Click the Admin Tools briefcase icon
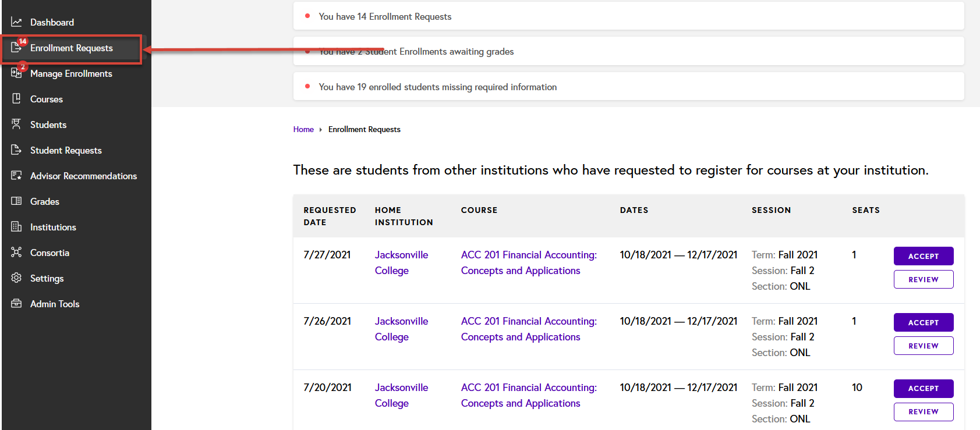The width and height of the screenshot is (980, 430). pyautogui.click(x=16, y=304)
